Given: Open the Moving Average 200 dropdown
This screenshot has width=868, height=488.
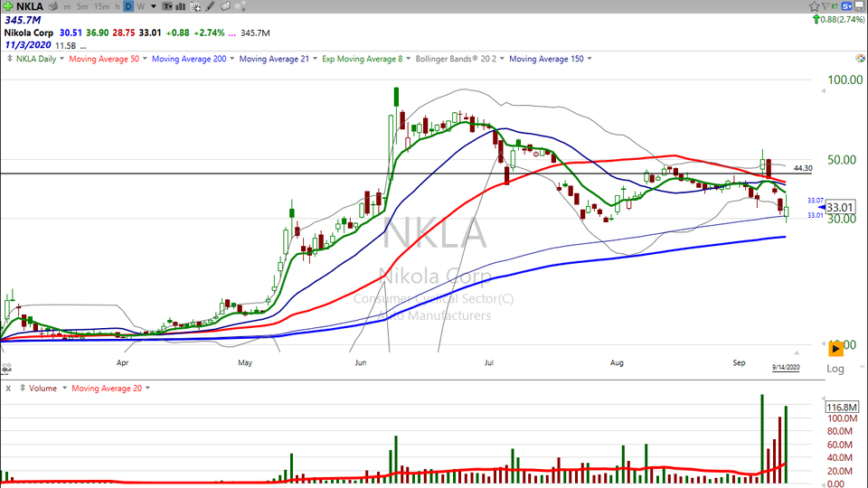Looking at the screenshot, I should 231,59.
